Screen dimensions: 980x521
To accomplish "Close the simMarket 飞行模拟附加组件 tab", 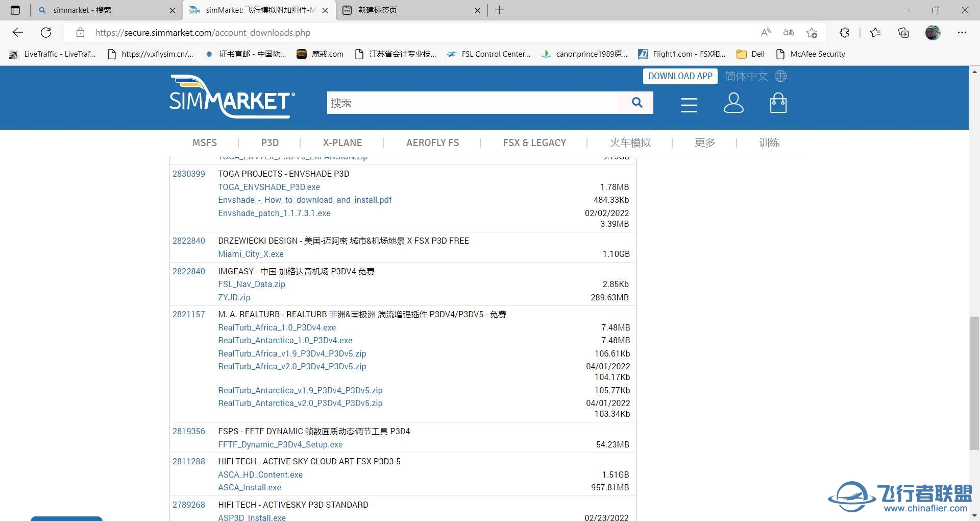I will 325,10.
